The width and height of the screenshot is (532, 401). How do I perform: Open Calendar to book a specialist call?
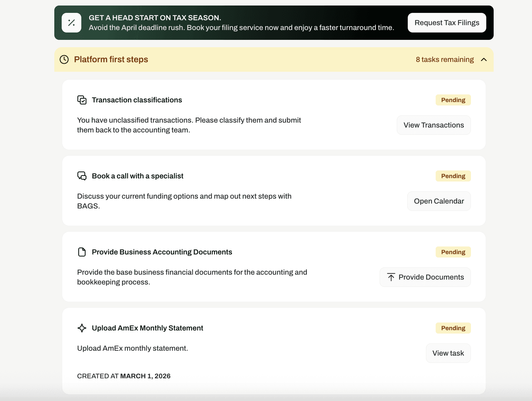[439, 201]
